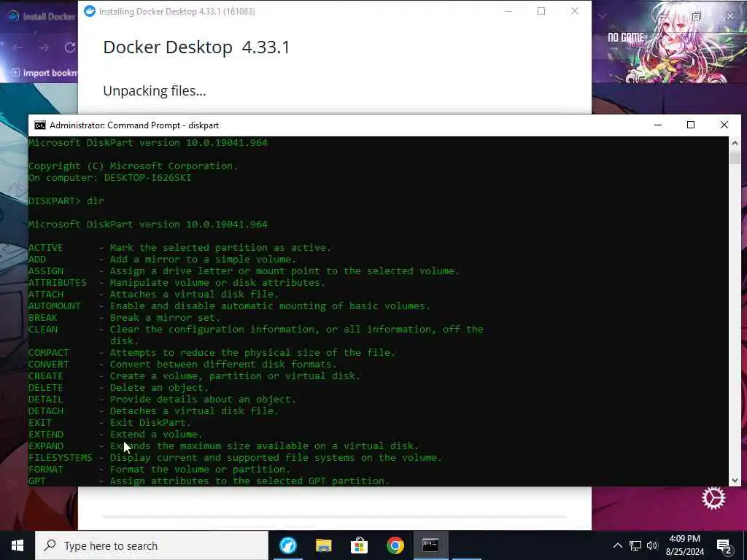Open the notification center icon
This screenshot has height=560, width=747.
pyautogui.click(x=724, y=546)
